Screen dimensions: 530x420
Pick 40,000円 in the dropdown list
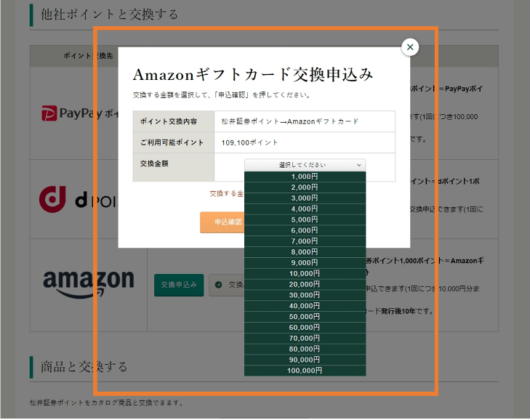click(305, 306)
